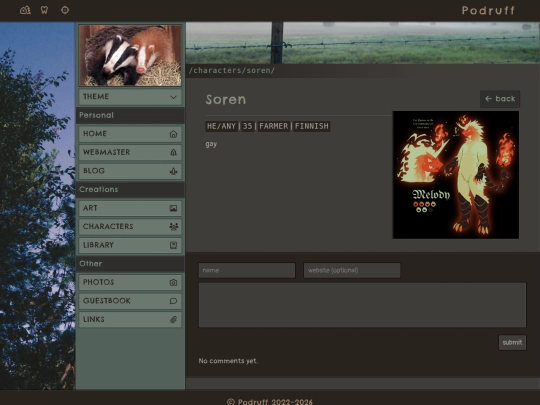Click the foggy field banner image

tap(363, 43)
